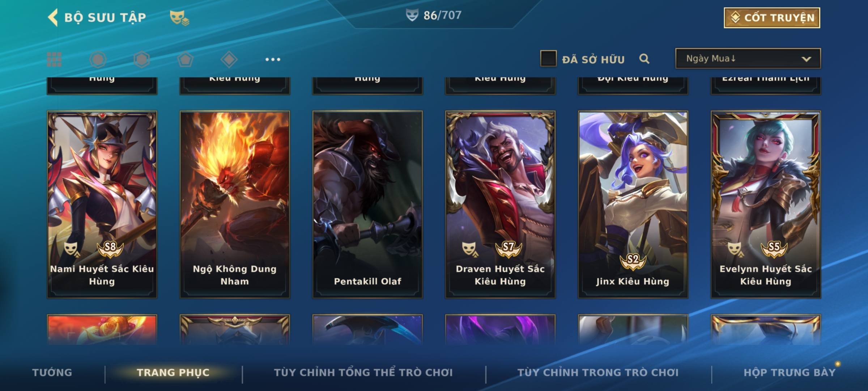Image resolution: width=868 pixels, height=391 pixels.
Task: Open the three-dots more filters menu
Action: [273, 59]
